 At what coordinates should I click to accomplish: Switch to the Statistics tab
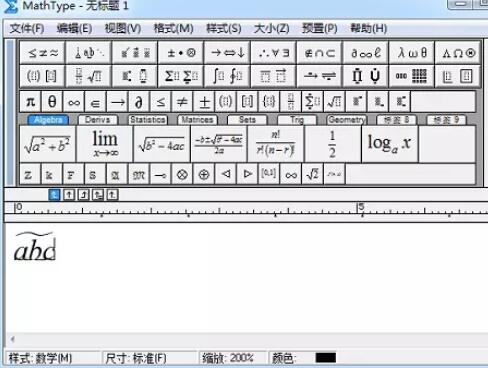pos(148,120)
